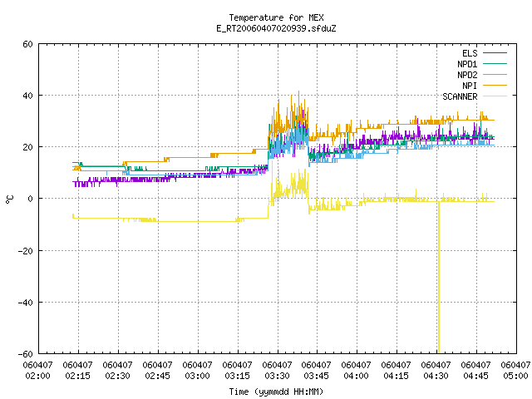Click the y-axis label 40
Screen dimensions: 532x399
point(27,96)
